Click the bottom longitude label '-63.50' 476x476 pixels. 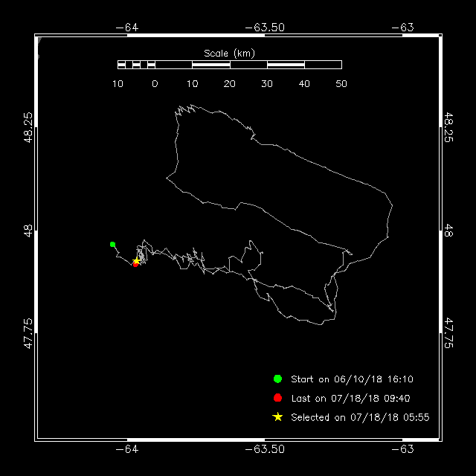click(x=265, y=449)
